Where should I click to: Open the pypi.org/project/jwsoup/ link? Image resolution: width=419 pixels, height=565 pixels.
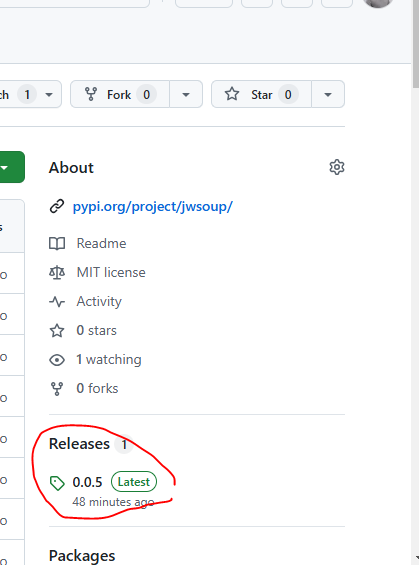pyautogui.click(x=152, y=206)
